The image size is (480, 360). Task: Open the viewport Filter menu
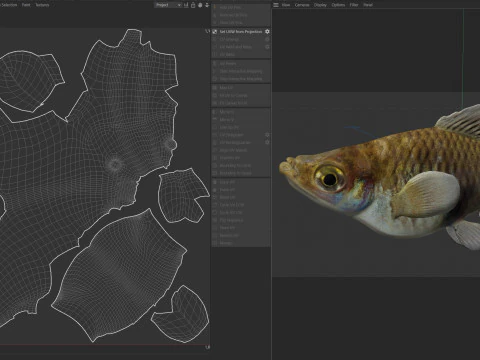[x=354, y=5]
